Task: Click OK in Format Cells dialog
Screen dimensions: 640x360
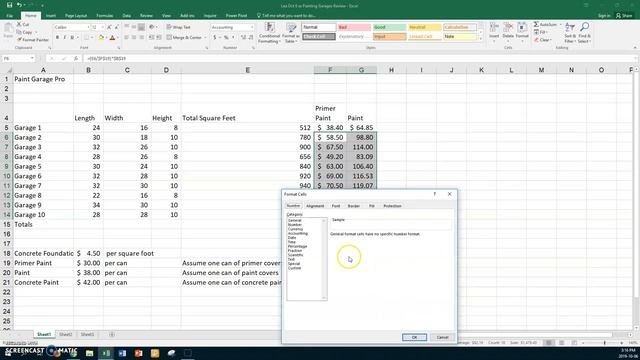Action: click(414, 337)
